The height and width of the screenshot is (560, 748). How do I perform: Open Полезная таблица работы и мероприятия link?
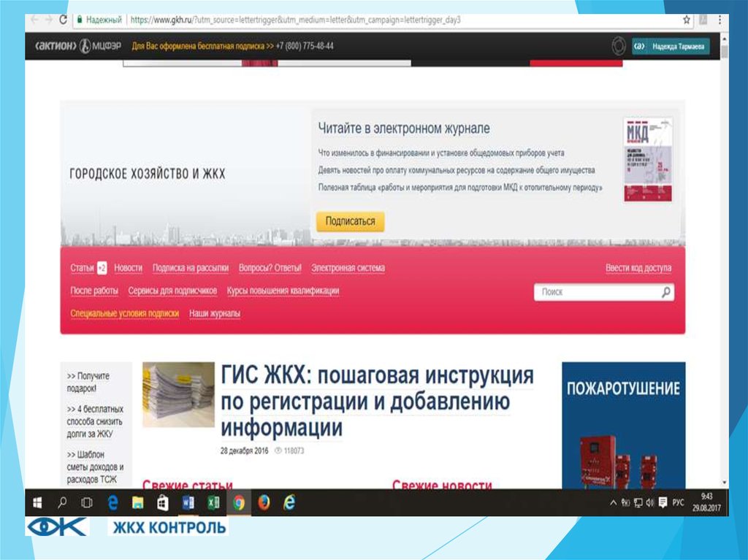point(460,188)
